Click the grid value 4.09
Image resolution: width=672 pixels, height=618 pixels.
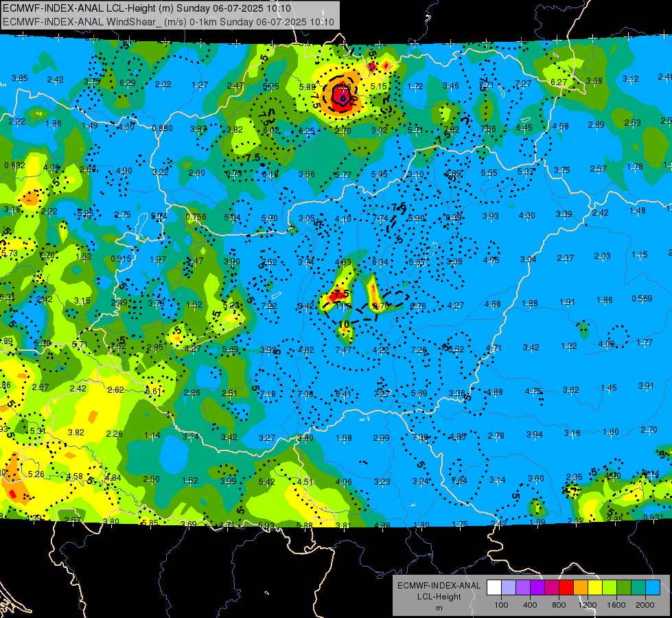[606, 344]
